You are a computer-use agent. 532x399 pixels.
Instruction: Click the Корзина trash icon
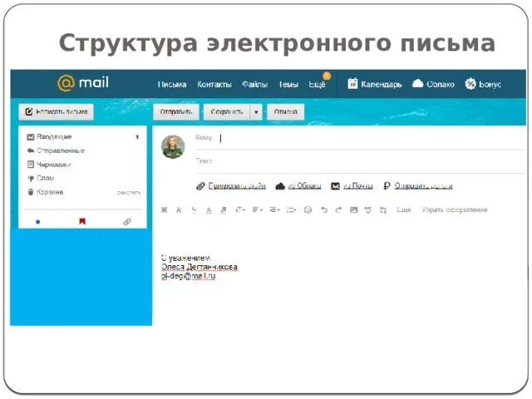(31, 192)
